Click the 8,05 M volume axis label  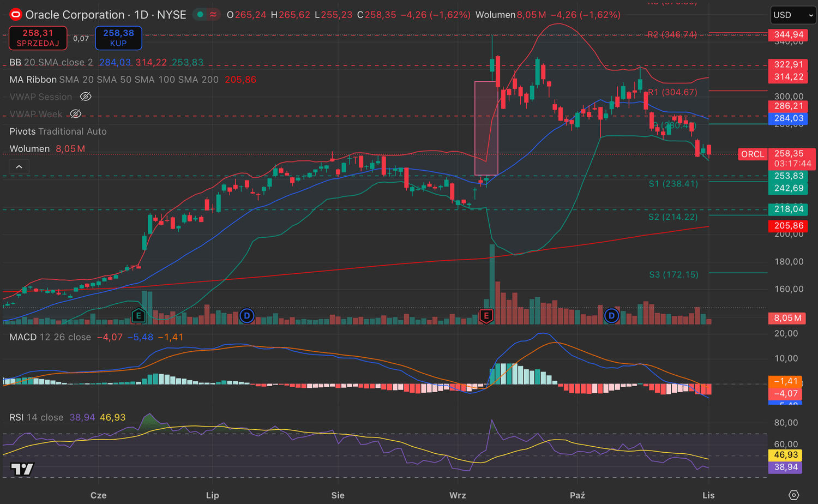click(787, 318)
